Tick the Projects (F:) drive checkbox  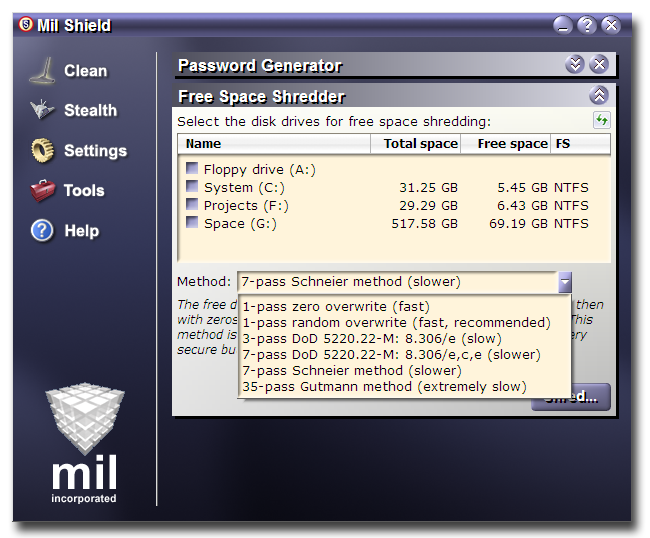(x=191, y=205)
